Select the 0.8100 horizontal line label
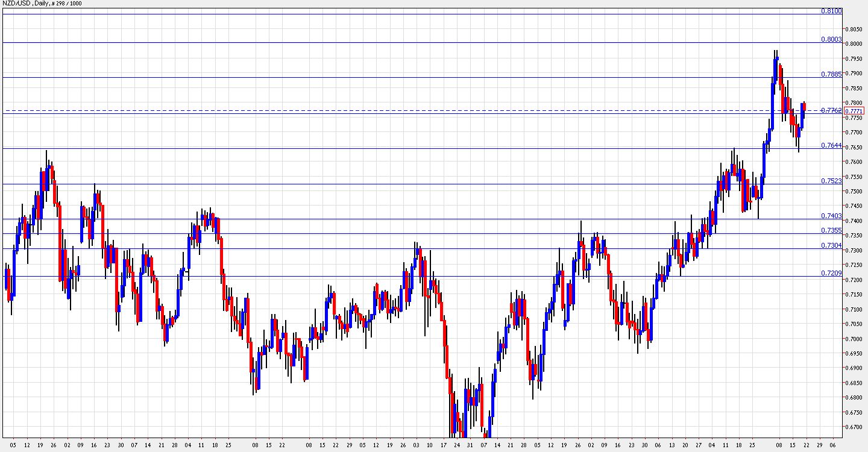The image size is (868, 452). coord(831,11)
